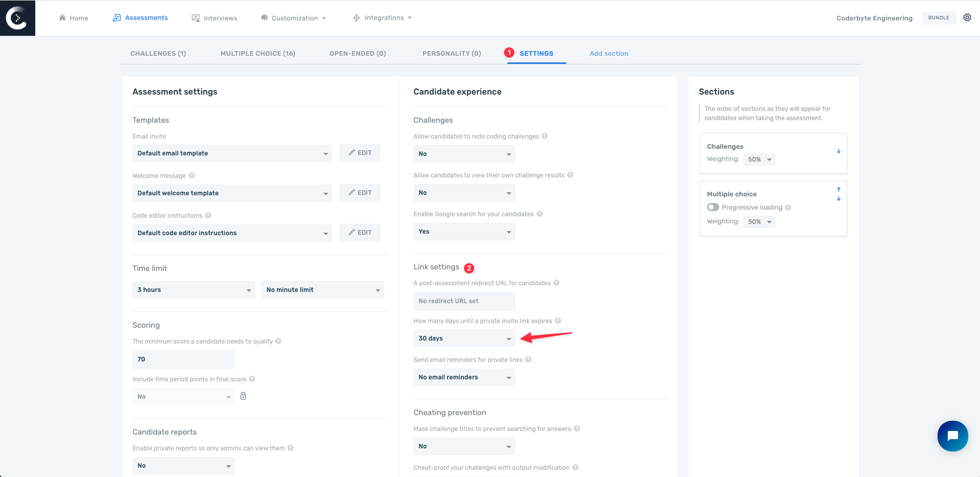Screen dimensions: 980x477
Task: Click the minimum qualifying score field
Action: point(183,359)
